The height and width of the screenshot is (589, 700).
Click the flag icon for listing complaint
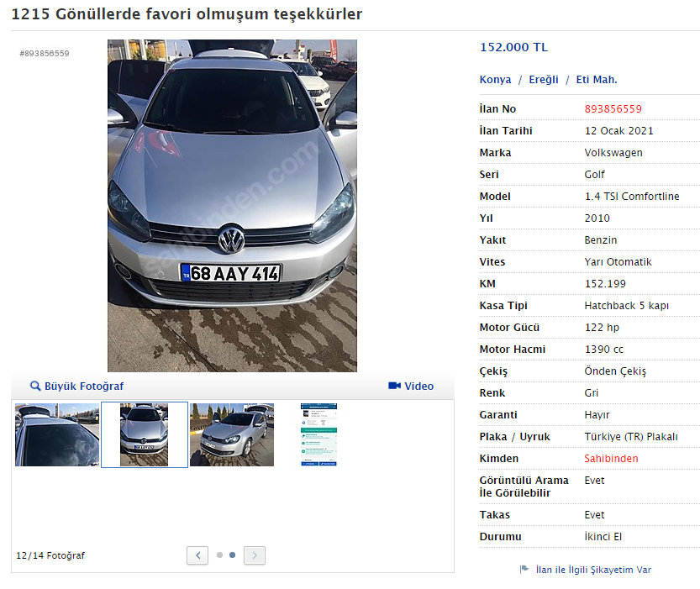pyautogui.click(x=524, y=569)
